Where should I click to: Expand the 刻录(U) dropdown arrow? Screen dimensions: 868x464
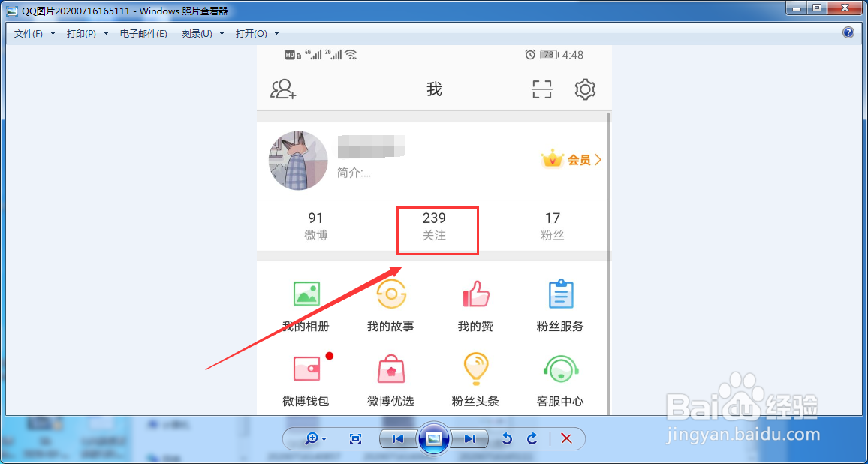pos(222,34)
